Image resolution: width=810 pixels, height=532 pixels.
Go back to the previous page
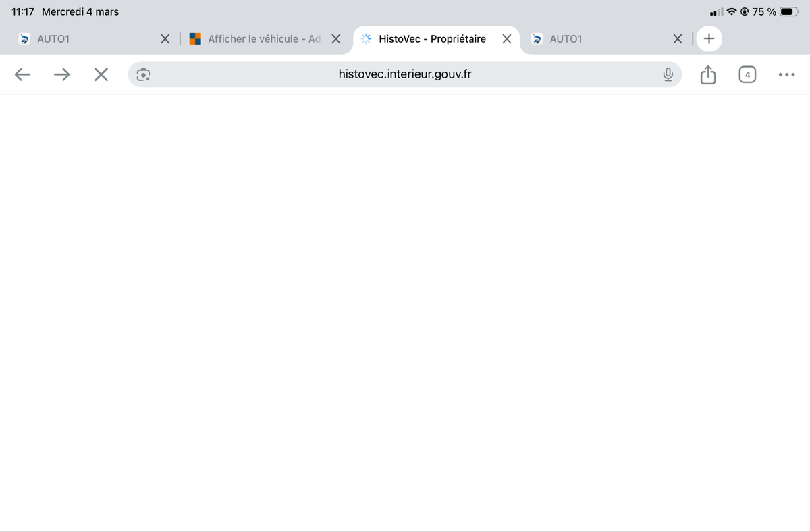(x=22, y=74)
